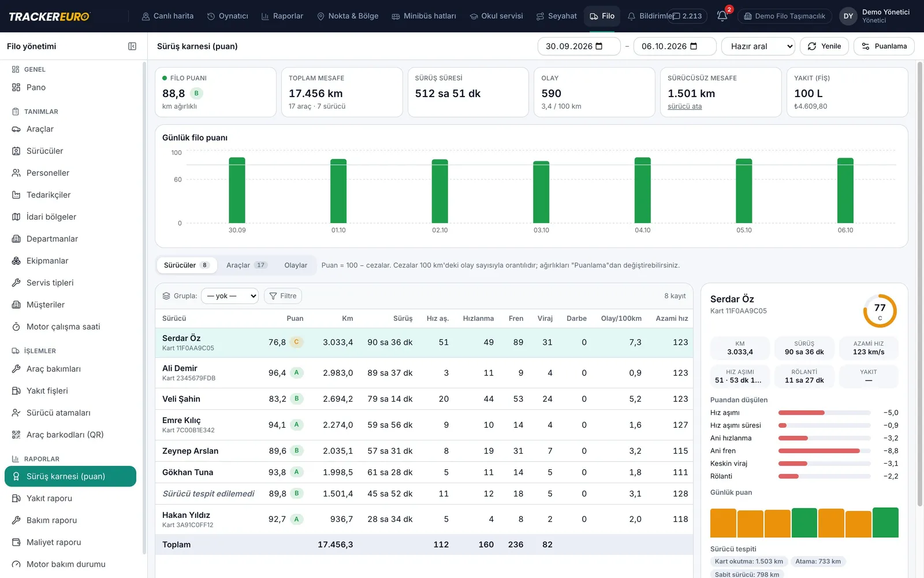Click the Yakıt fişleri fuel pump icon
Screen dimensions: 924x578
click(16, 391)
